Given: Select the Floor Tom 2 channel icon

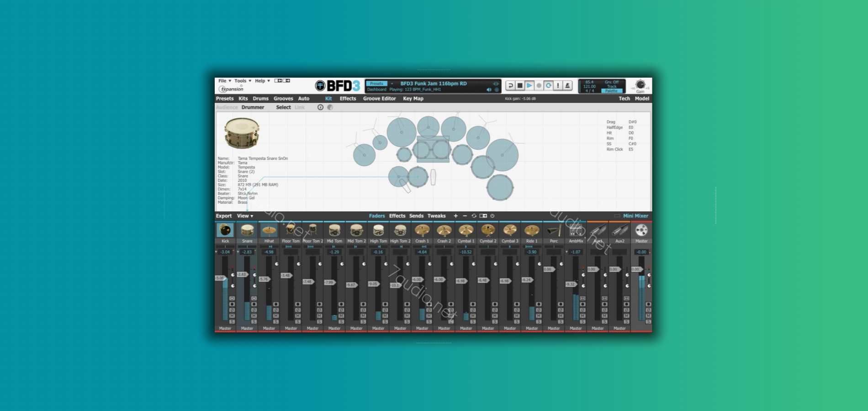Looking at the screenshot, I should [313, 230].
